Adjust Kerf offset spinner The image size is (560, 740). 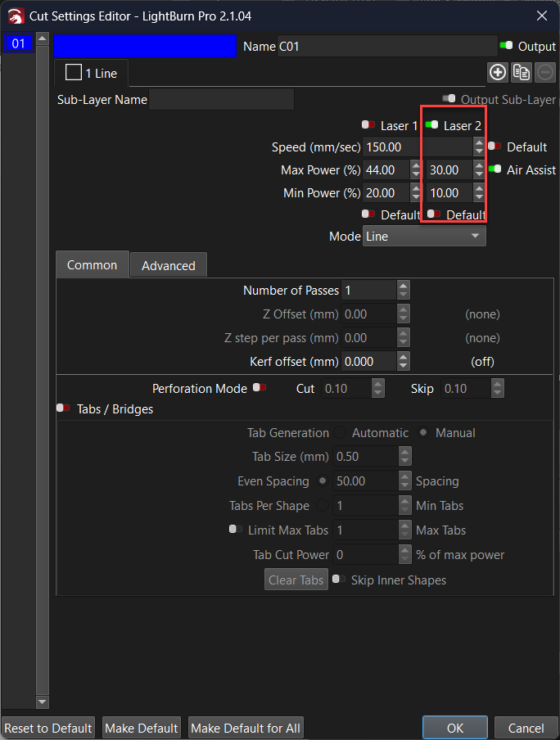tap(403, 362)
